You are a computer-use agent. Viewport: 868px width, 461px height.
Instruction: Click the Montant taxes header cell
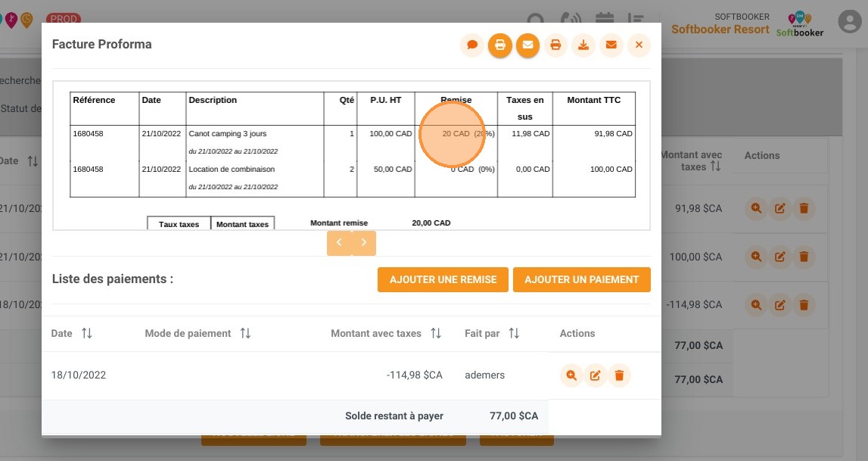tap(242, 223)
